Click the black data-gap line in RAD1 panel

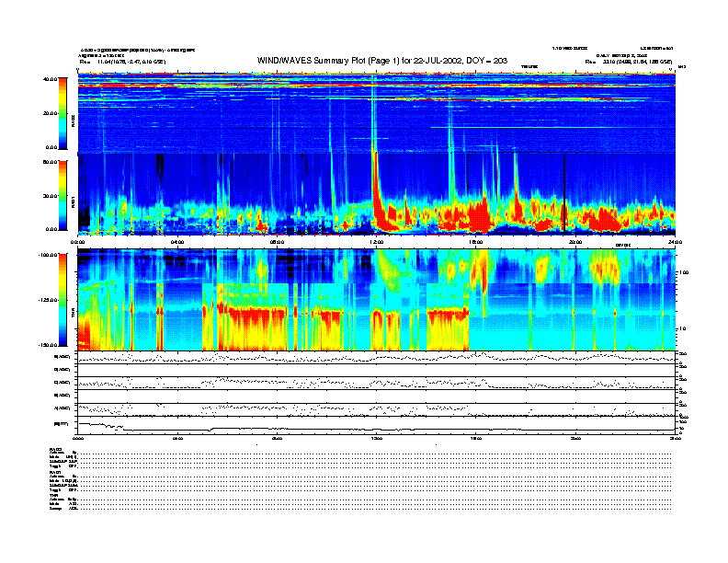pyautogui.click(x=564, y=193)
